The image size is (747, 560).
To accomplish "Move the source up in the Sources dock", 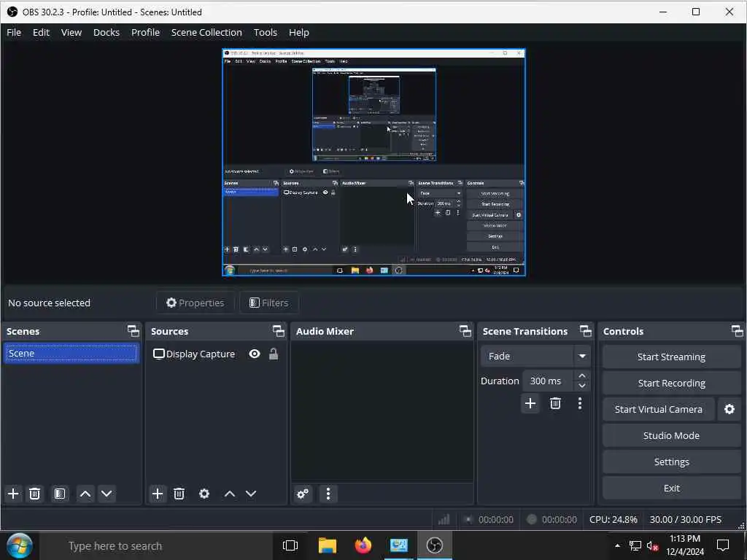I will pos(230,494).
